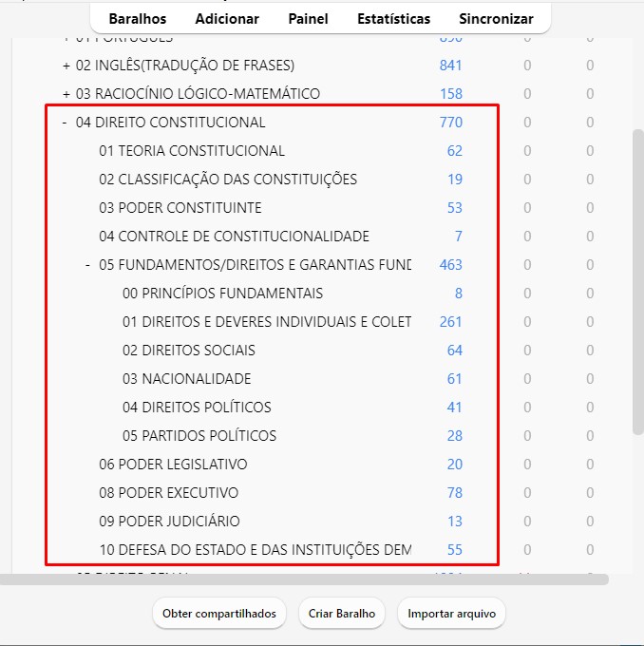Expand the 02 INGLÊS deck

tap(66, 66)
